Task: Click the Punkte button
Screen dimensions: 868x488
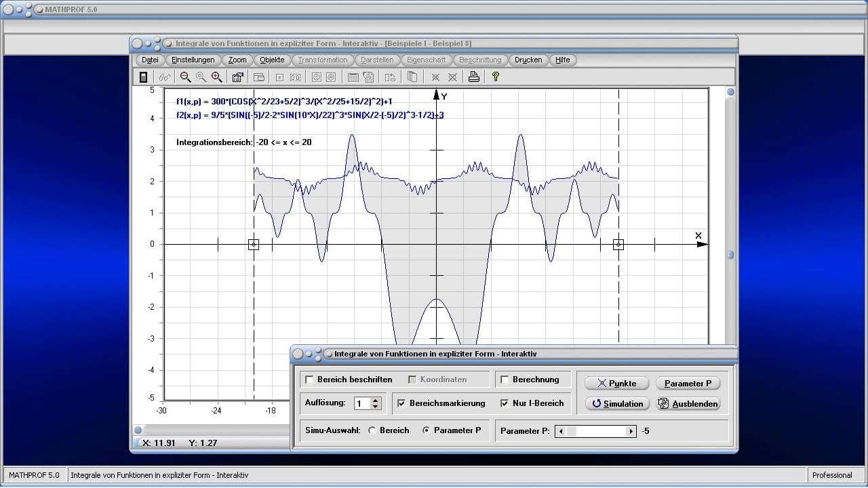Action: click(x=617, y=383)
